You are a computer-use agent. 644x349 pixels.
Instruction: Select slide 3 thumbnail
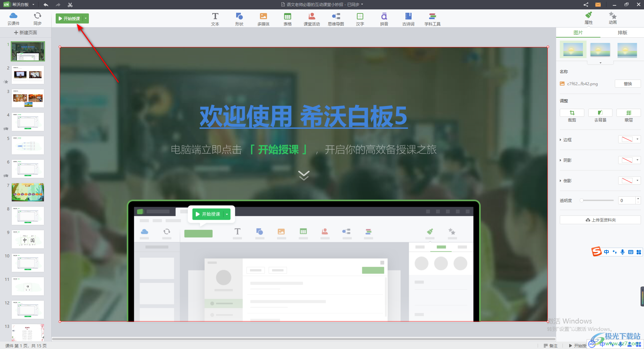click(x=28, y=98)
